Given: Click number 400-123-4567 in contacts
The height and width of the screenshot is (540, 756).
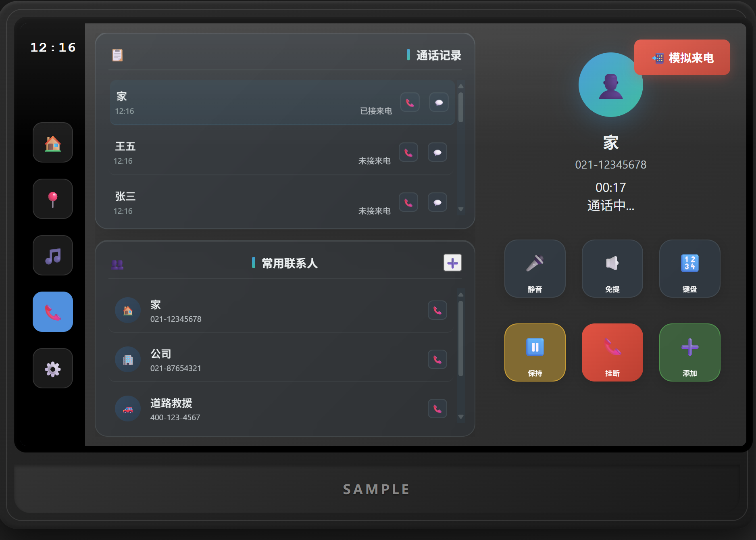Looking at the screenshot, I should 175,417.
